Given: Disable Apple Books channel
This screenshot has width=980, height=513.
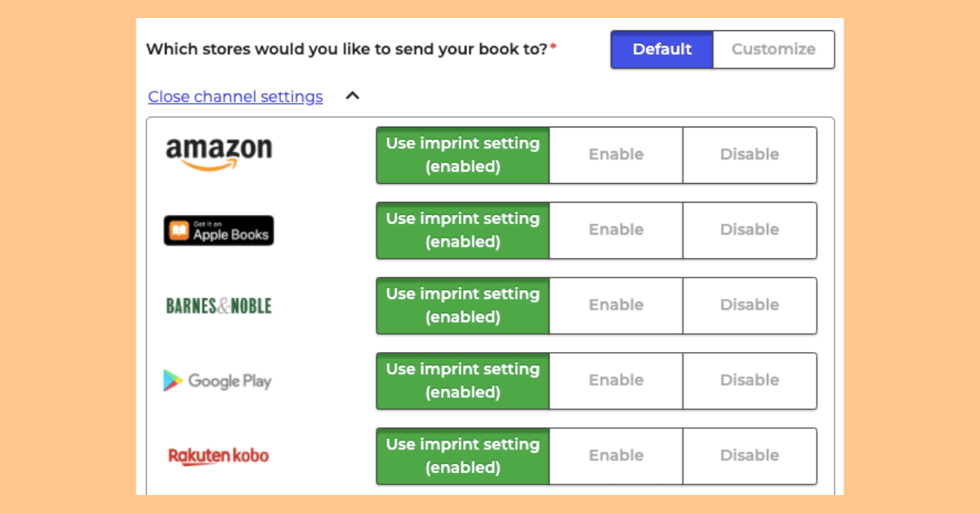Looking at the screenshot, I should (x=750, y=230).
